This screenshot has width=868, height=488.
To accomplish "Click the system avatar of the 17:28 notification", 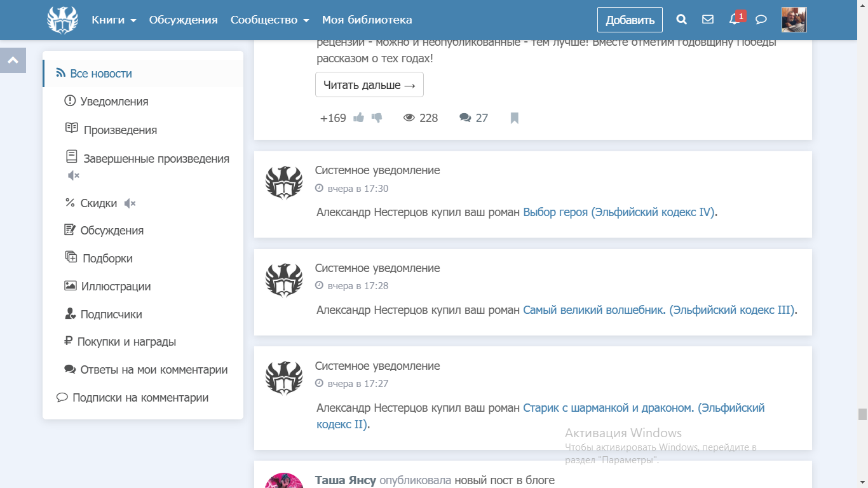I will tap(284, 281).
